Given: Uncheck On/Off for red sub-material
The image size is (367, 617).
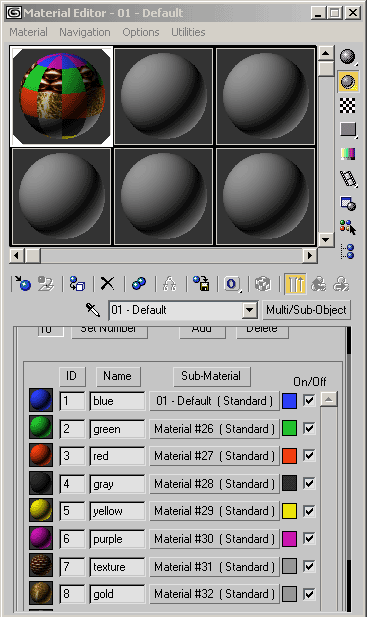Looking at the screenshot, I should (x=309, y=456).
